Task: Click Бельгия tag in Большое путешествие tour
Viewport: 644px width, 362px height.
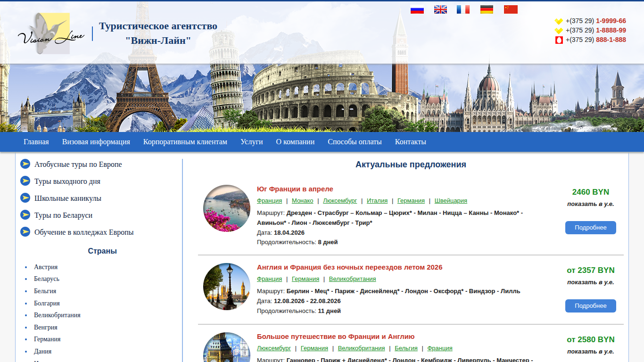Action: 406,348
